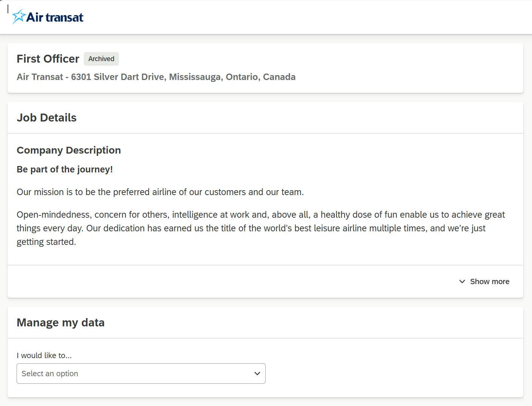Click 'Be part of the journey!' text
Image resolution: width=532 pixels, height=406 pixels.
coord(65,169)
